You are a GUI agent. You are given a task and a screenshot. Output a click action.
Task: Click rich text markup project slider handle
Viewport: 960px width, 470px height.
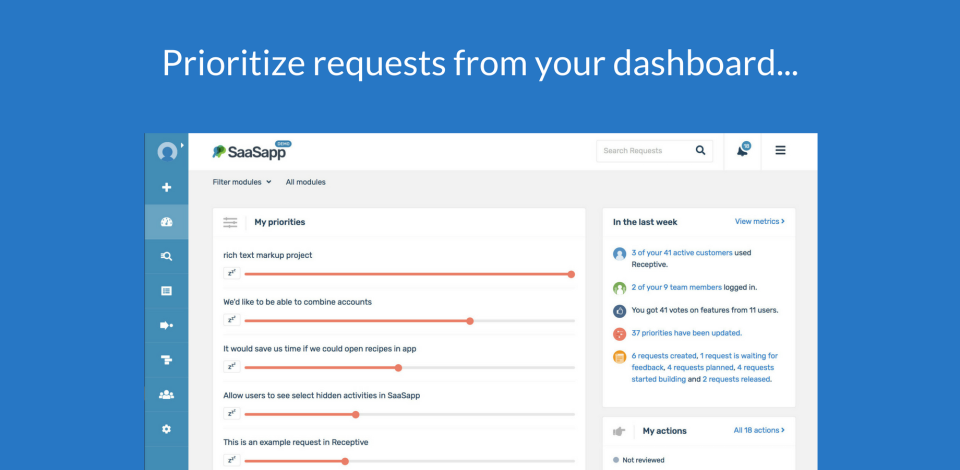pos(571,274)
